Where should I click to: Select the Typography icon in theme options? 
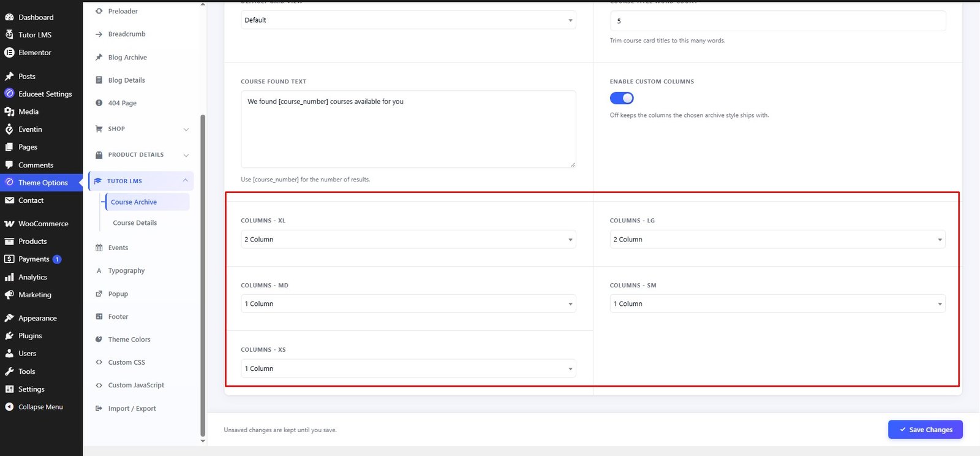(99, 271)
